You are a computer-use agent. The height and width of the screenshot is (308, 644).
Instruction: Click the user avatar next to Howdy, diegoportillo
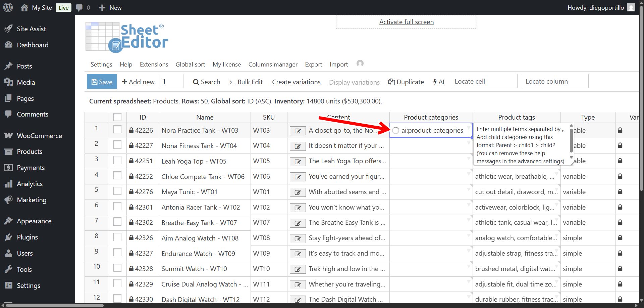point(631,7)
